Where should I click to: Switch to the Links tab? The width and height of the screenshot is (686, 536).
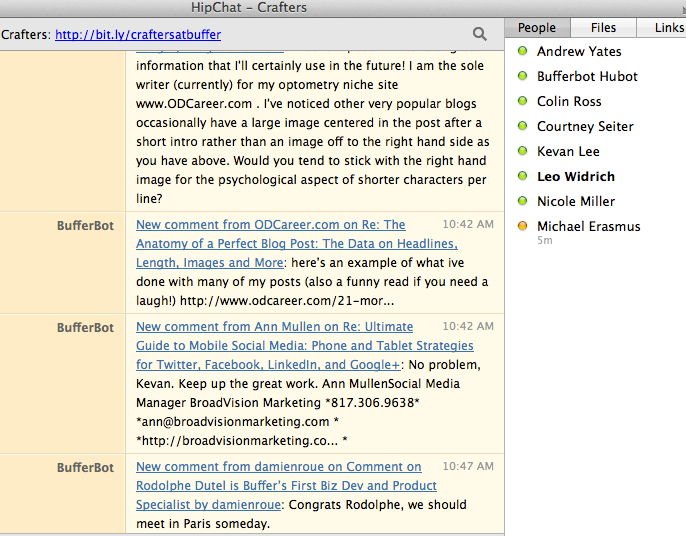pyautogui.click(x=662, y=28)
